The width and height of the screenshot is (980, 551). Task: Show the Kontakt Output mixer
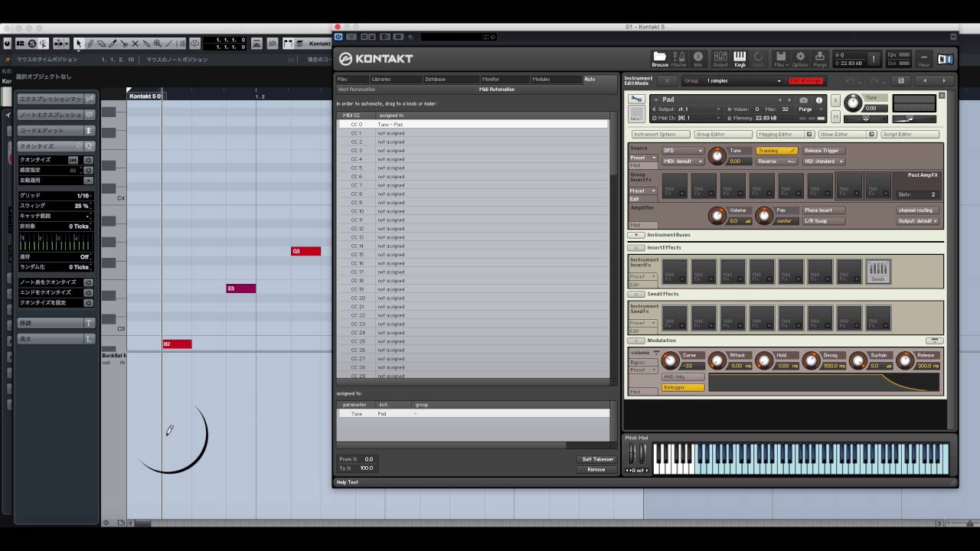click(720, 58)
